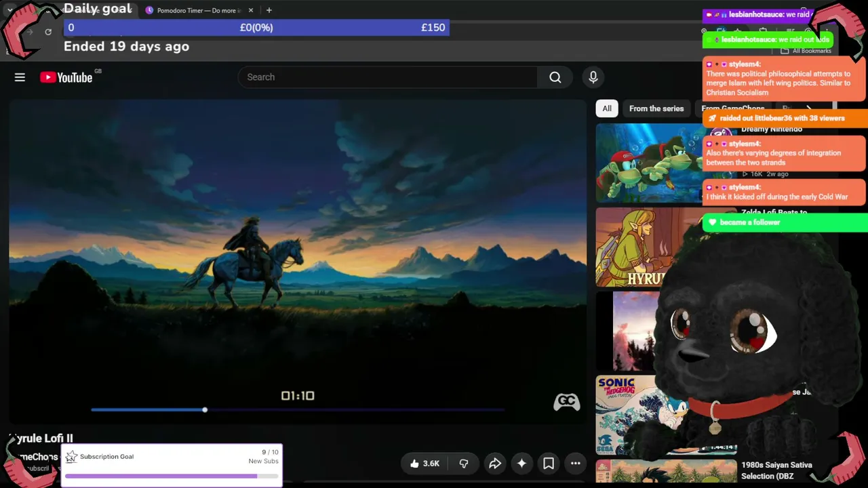The width and height of the screenshot is (868, 488).
Task: Click the GameChops watermark in the player
Action: click(x=566, y=402)
